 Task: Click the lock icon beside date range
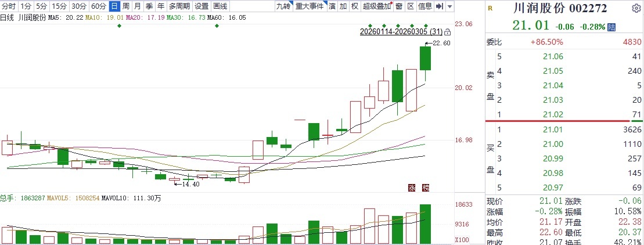447,31
